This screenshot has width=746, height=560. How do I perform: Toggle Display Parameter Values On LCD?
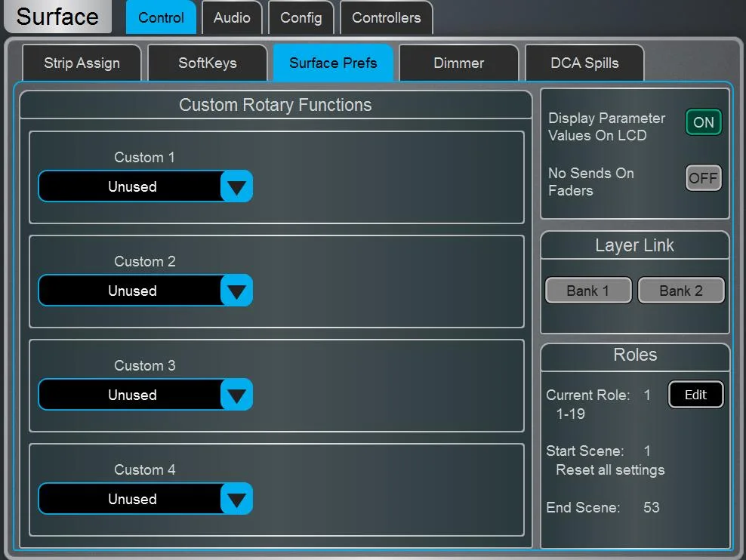[703, 122]
